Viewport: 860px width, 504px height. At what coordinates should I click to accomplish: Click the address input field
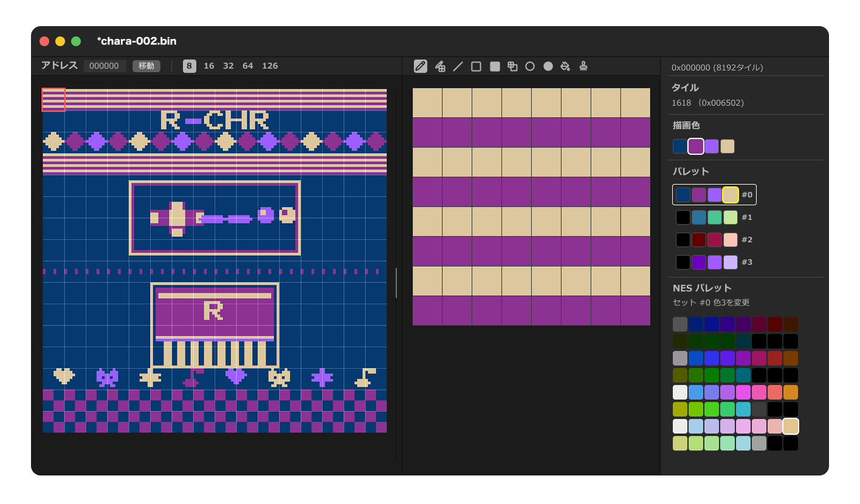tap(105, 66)
